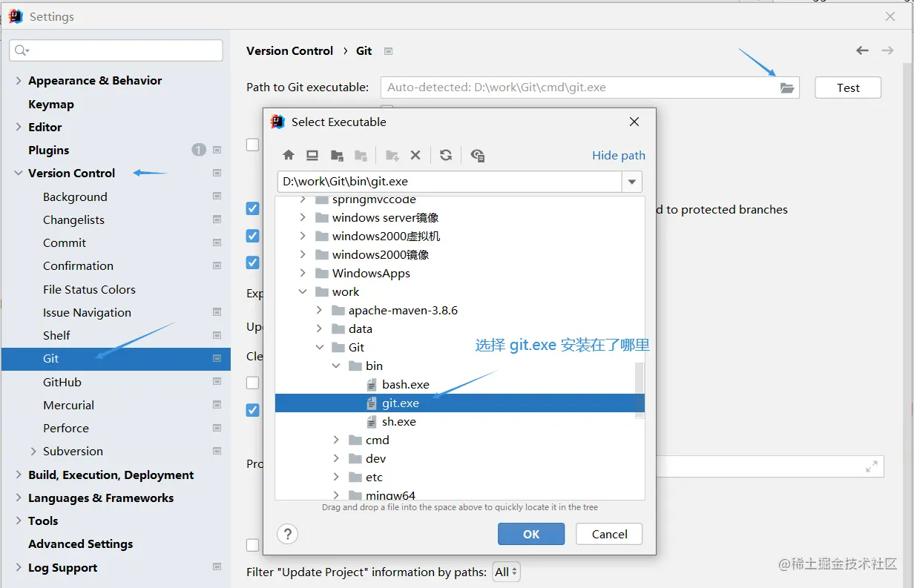Go to Home directory in Select Executable
914x588 pixels.
(x=289, y=155)
